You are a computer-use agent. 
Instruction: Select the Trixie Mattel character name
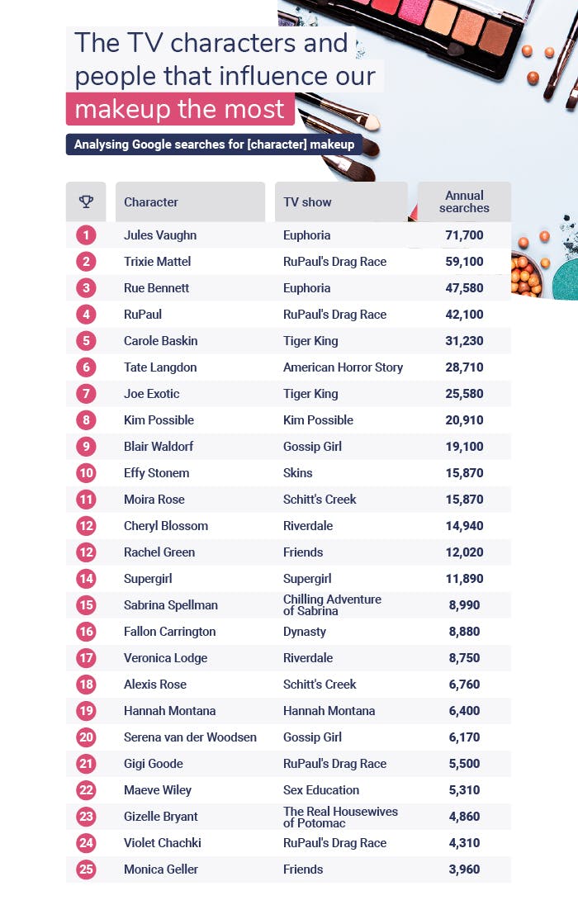click(x=157, y=262)
